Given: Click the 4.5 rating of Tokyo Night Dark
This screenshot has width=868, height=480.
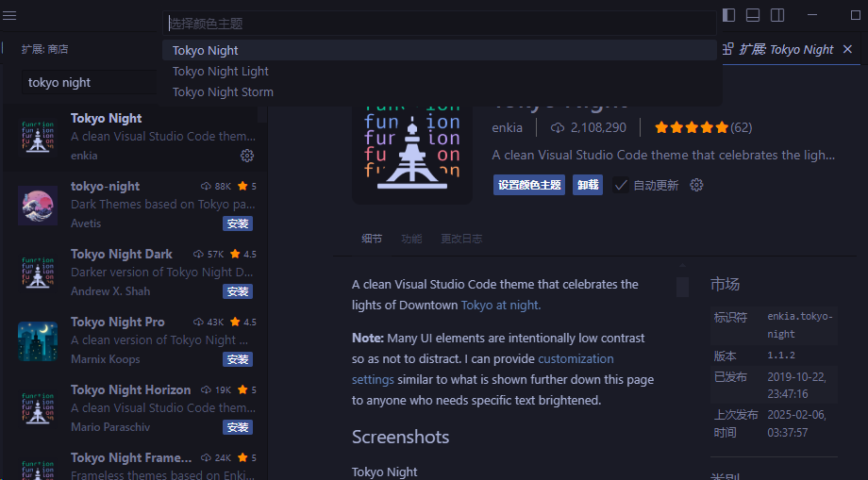Looking at the screenshot, I should (x=250, y=255).
